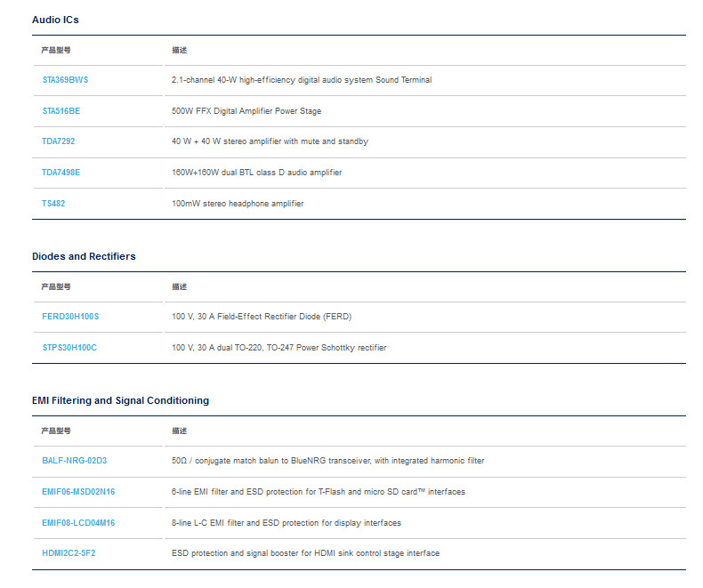
Task: Click the 描述 header in Diodes and Rectifiers table
Action: click(180, 286)
